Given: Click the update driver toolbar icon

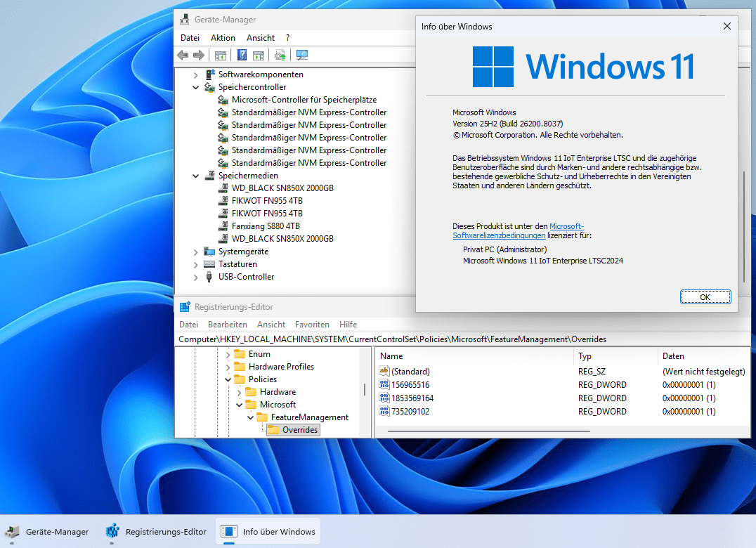Looking at the screenshot, I should (280, 55).
